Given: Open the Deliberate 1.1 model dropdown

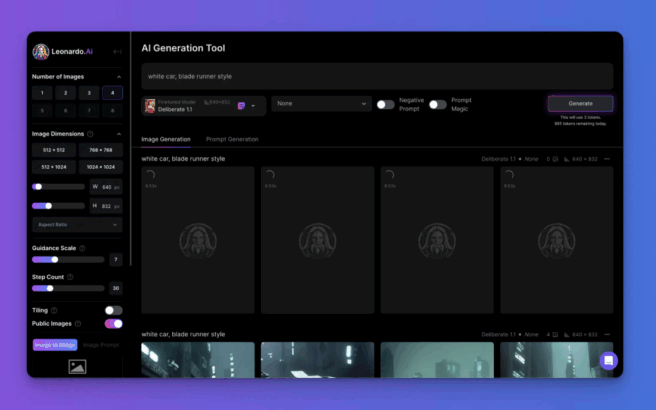Looking at the screenshot, I should point(252,105).
